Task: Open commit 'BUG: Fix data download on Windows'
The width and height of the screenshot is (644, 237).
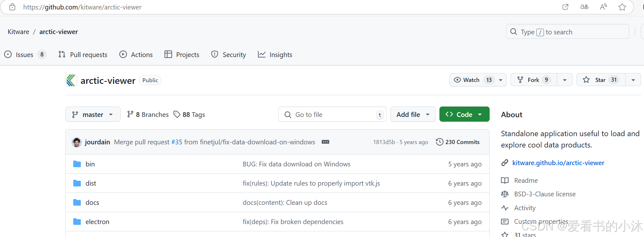Action: click(296, 164)
